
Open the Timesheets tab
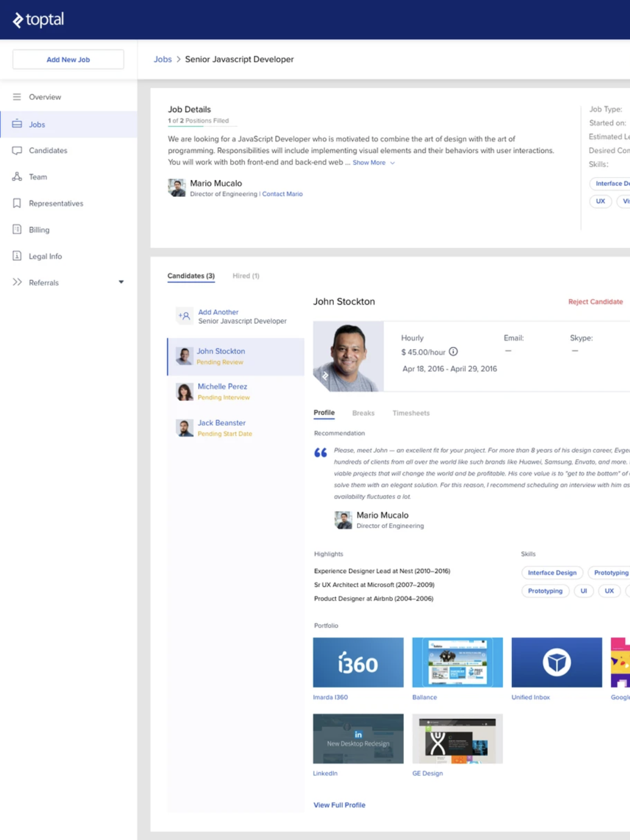[411, 413]
